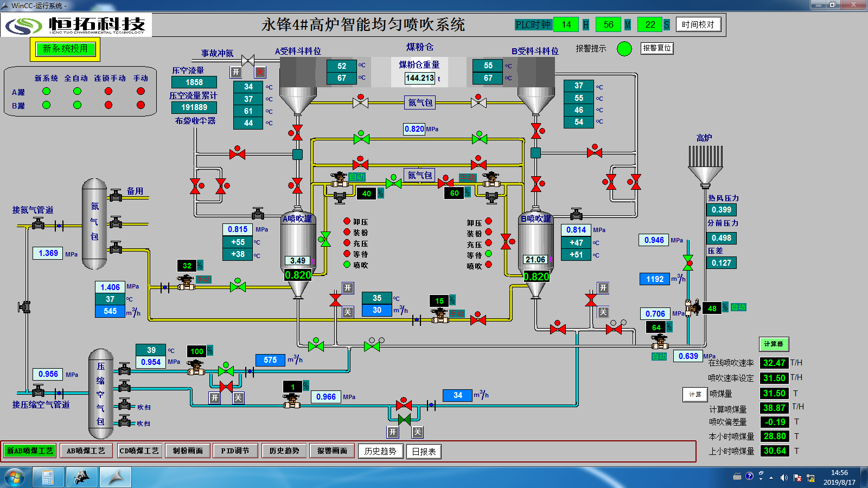868x488 pixels.
Task: Click the control valve below the 100% opening
Action: coord(196,368)
